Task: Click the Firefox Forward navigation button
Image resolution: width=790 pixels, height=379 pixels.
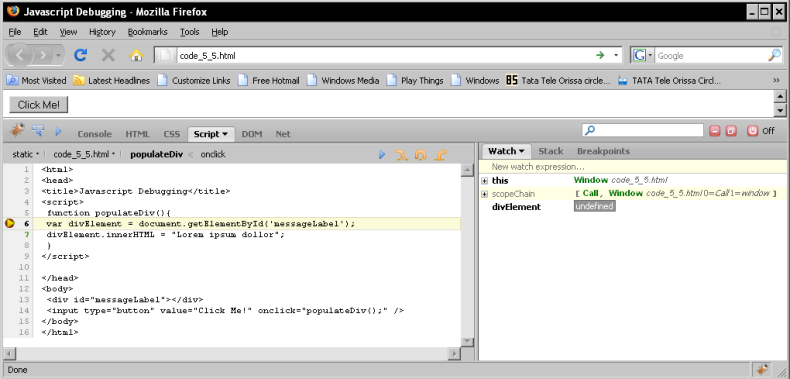Action: 44,55
